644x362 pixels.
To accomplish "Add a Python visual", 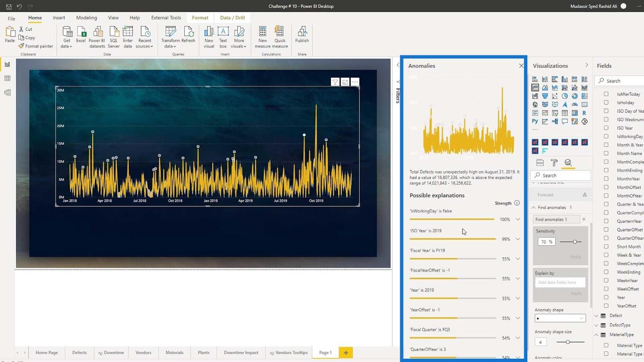I will pos(535,121).
